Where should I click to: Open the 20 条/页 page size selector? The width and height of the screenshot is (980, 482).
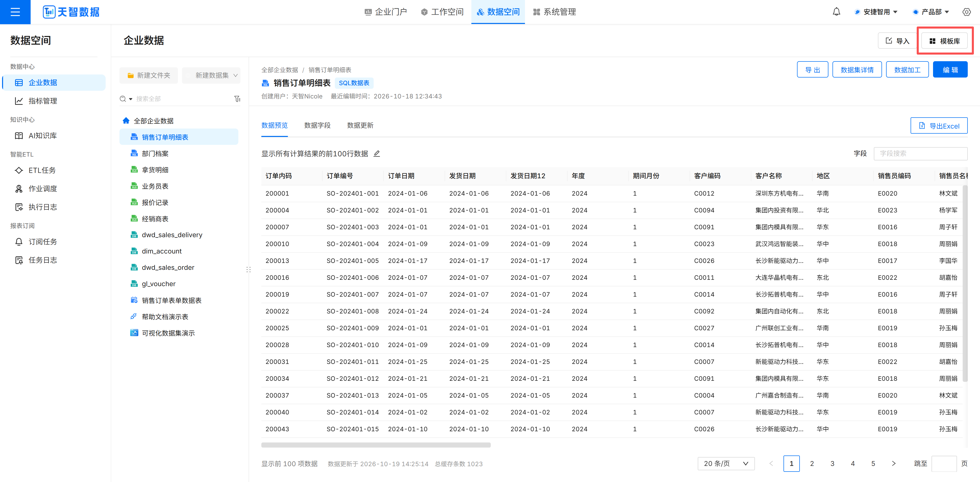pyautogui.click(x=726, y=463)
